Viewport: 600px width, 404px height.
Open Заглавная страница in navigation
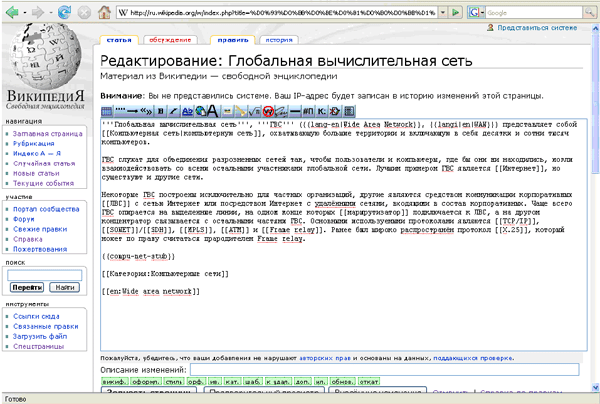(47, 134)
